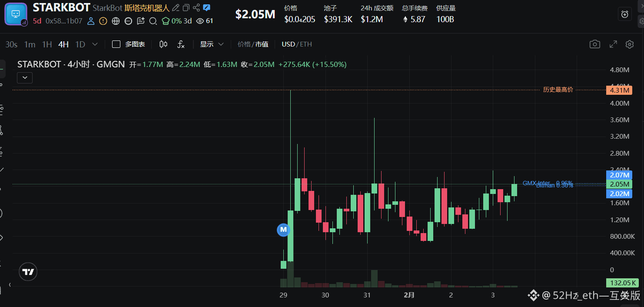644x307 pixels.
Task: Click the 24h volume value $1.2M
Action: [372, 19]
